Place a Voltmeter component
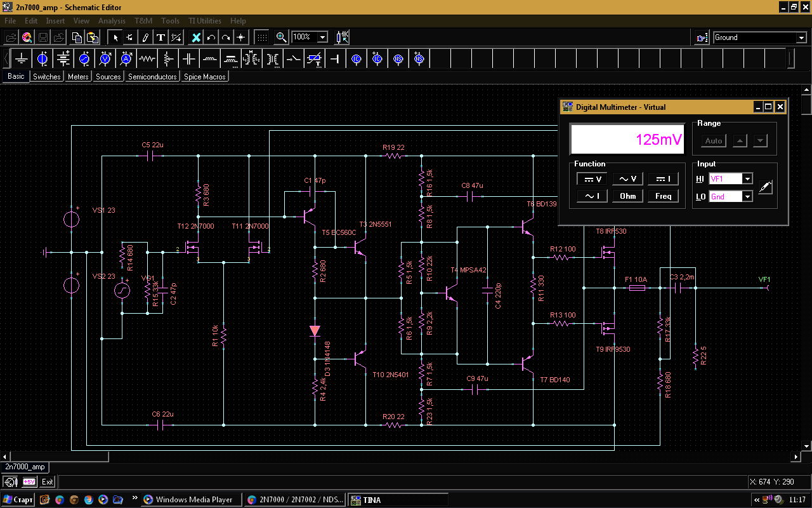 tap(106, 59)
